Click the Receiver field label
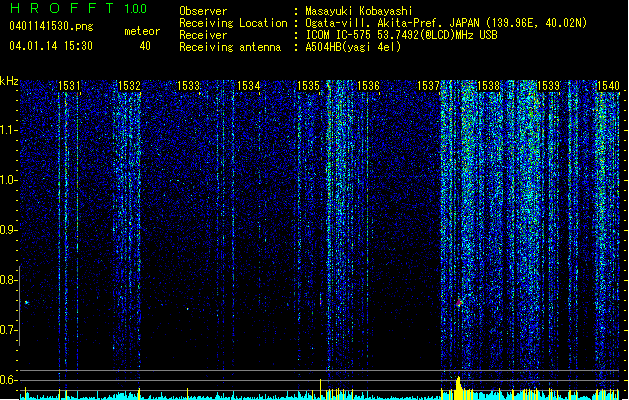Image resolution: width=629 pixels, height=400 pixels. [x=203, y=35]
